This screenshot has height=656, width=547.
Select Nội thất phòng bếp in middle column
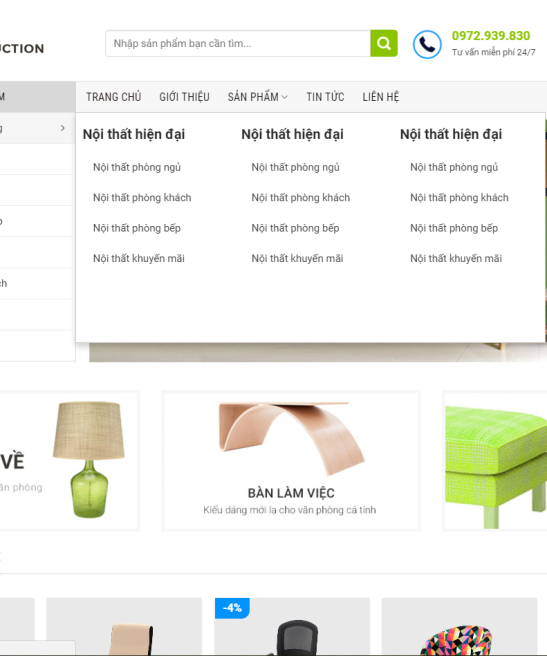295,228
